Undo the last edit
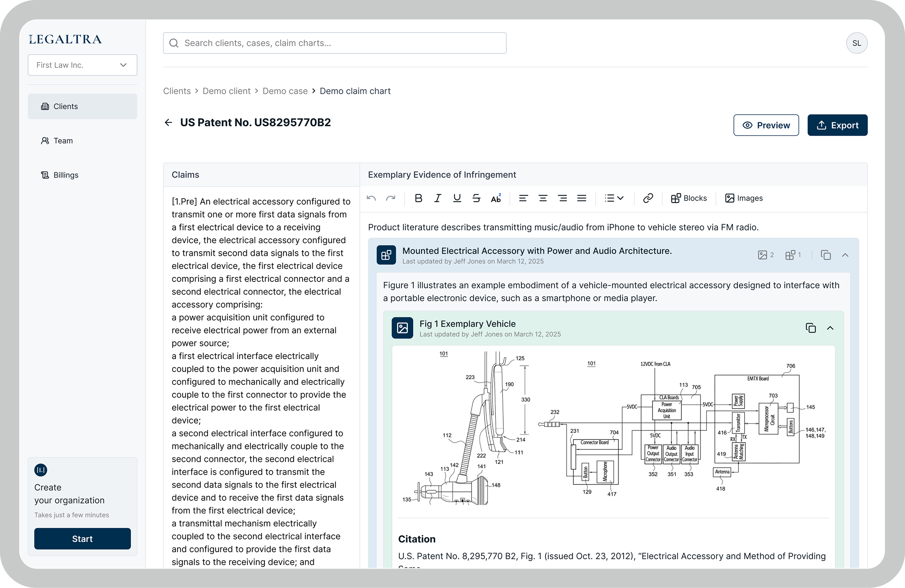This screenshot has height=588, width=905. click(x=371, y=198)
